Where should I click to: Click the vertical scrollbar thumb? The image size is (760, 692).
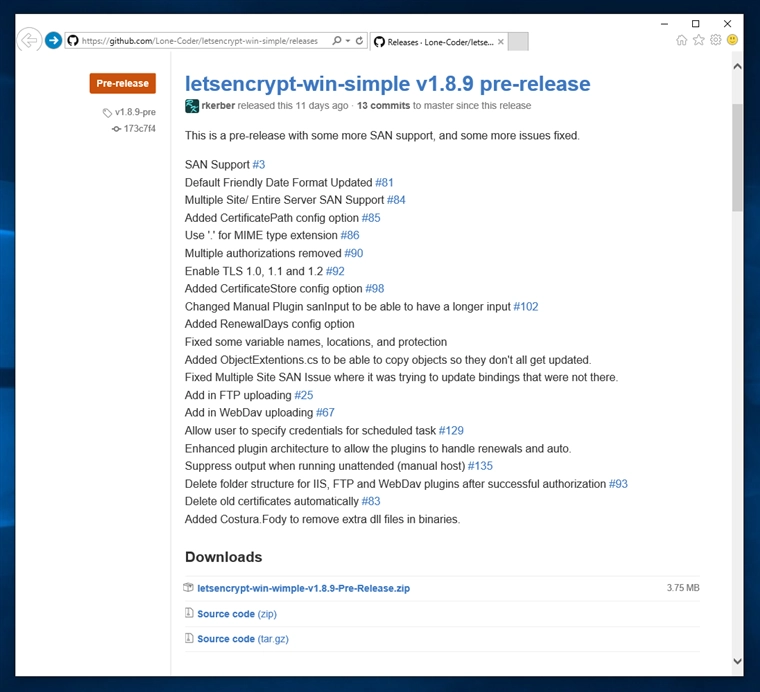click(x=737, y=157)
